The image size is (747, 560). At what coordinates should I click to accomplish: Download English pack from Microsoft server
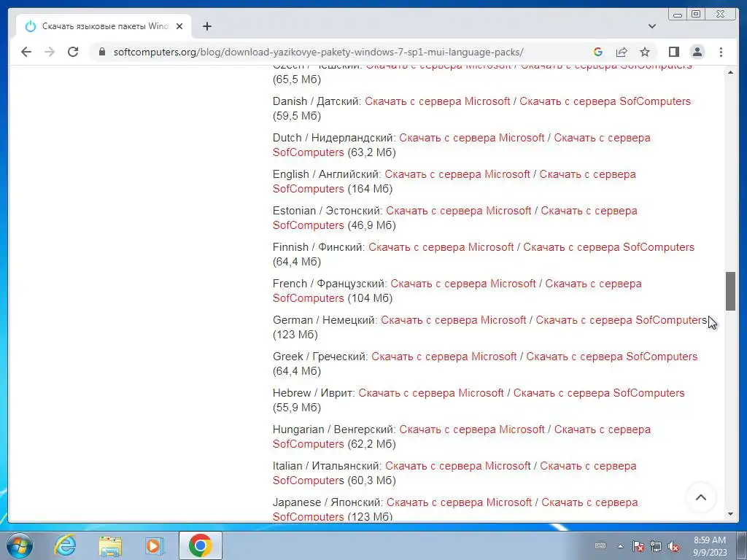click(457, 174)
